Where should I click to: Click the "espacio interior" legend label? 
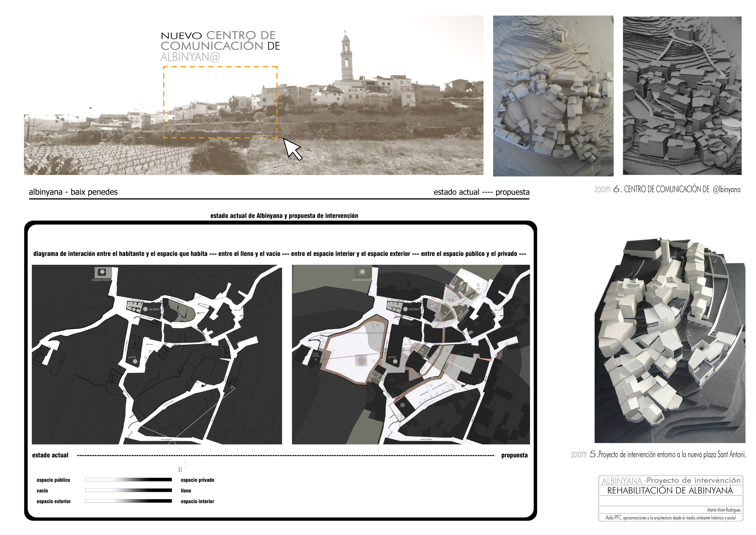click(x=198, y=501)
